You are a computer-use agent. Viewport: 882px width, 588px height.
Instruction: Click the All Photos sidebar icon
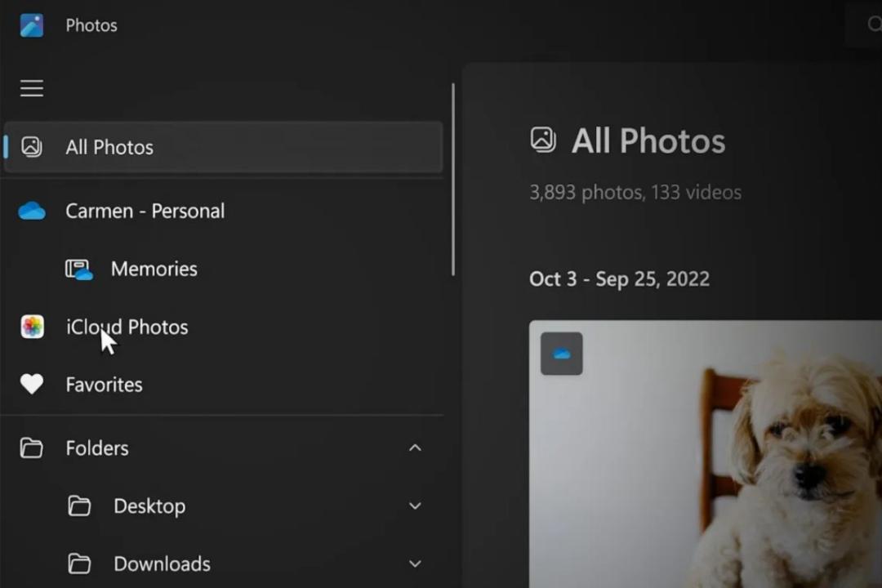pos(32,147)
